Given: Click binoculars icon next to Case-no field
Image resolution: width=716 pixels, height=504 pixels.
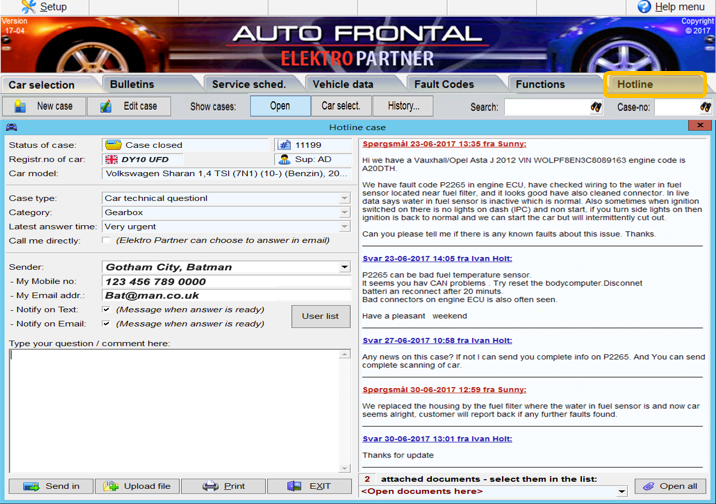Looking at the screenshot, I should click(x=705, y=107).
